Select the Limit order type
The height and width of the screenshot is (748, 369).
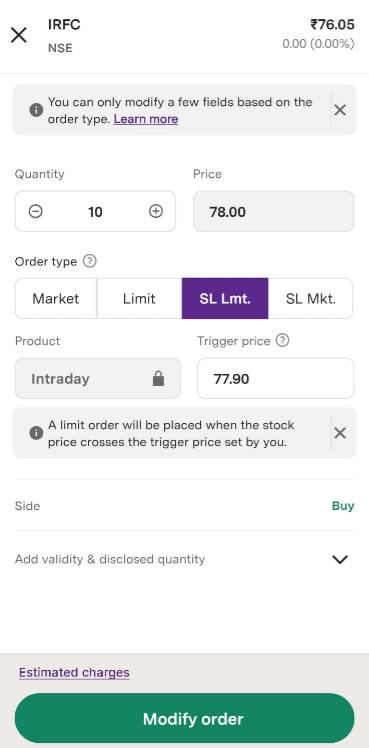coord(139,299)
